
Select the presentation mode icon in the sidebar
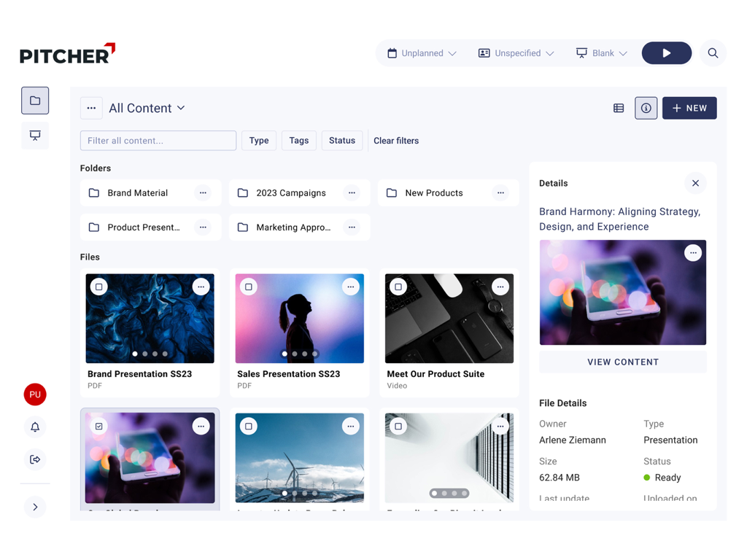pyautogui.click(x=35, y=136)
